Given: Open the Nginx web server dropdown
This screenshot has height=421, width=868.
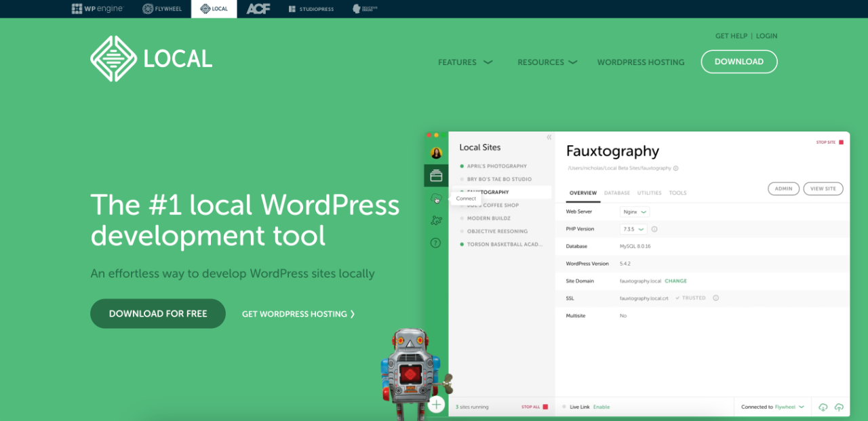Looking at the screenshot, I should point(635,212).
